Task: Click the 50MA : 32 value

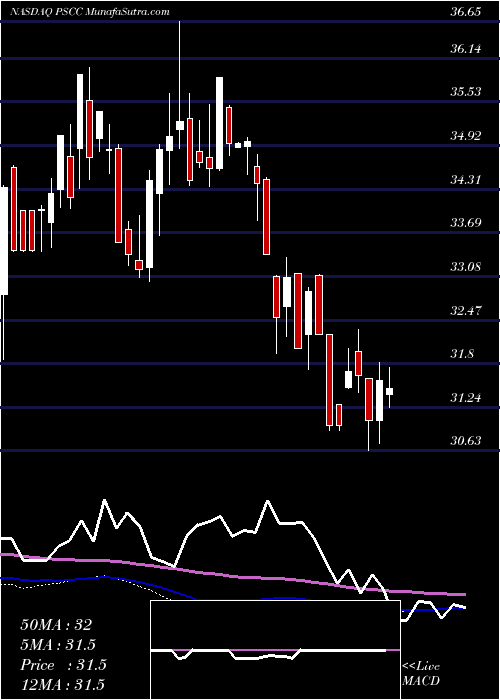Action: pyautogui.click(x=56, y=625)
